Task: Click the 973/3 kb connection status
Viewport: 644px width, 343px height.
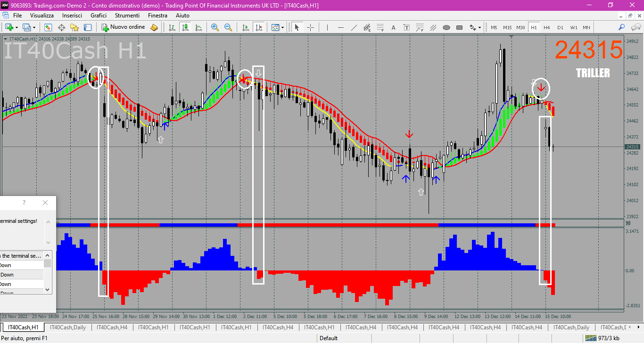Action: [x=602, y=338]
